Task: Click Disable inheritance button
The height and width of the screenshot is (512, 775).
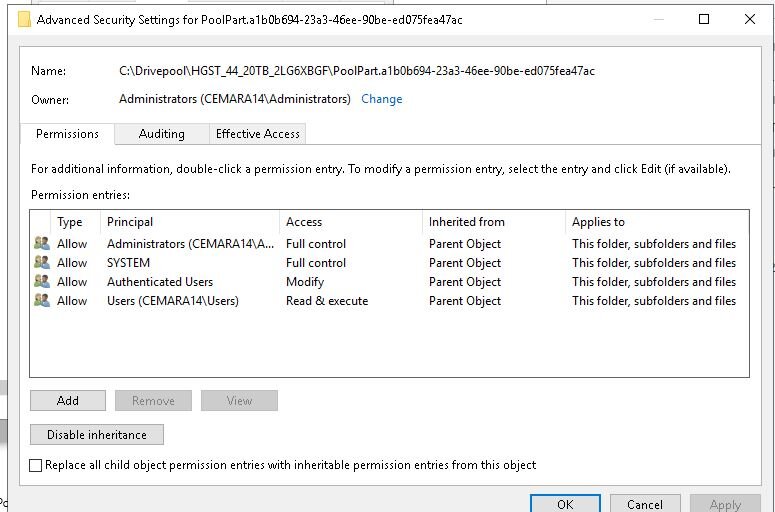Action: point(97,434)
